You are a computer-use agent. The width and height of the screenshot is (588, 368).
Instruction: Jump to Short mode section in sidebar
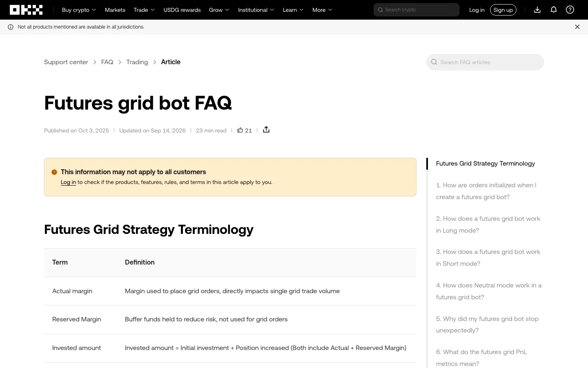[x=488, y=258]
